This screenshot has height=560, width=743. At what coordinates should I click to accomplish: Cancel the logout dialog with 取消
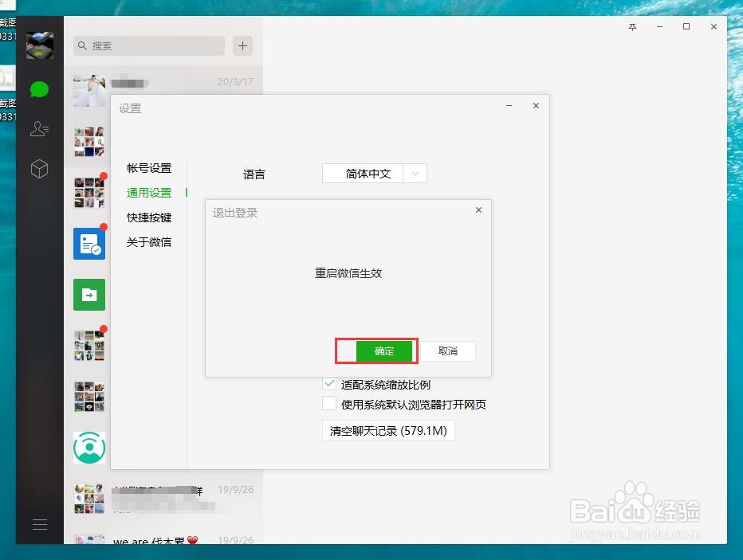tap(448, 350)
